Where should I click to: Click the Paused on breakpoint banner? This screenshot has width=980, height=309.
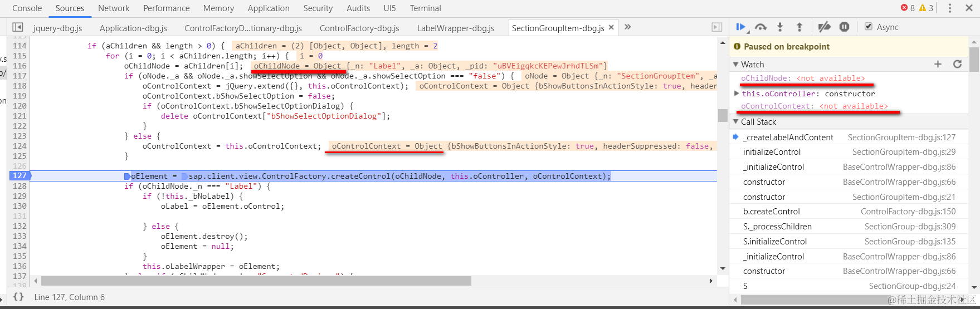coord(849,47)
